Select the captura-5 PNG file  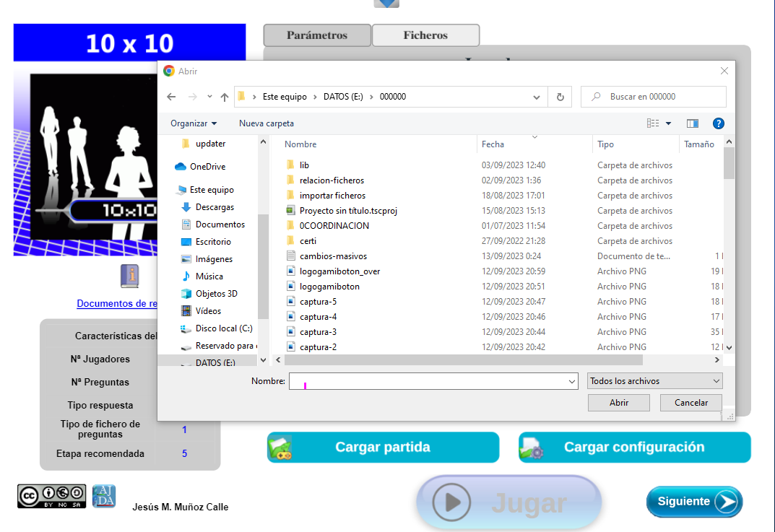(x=318, y=302)
